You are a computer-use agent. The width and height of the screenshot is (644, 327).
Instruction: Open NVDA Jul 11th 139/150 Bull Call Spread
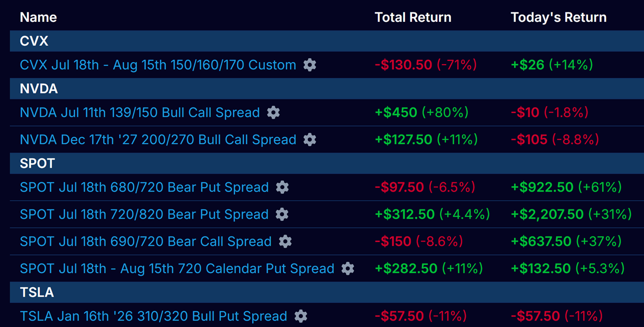pos(140,112)
